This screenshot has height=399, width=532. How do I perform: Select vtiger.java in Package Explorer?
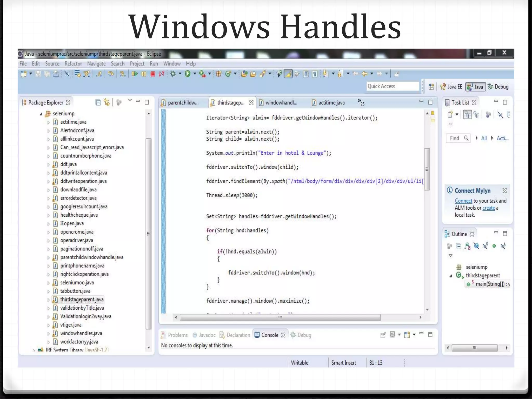[71, 325]
